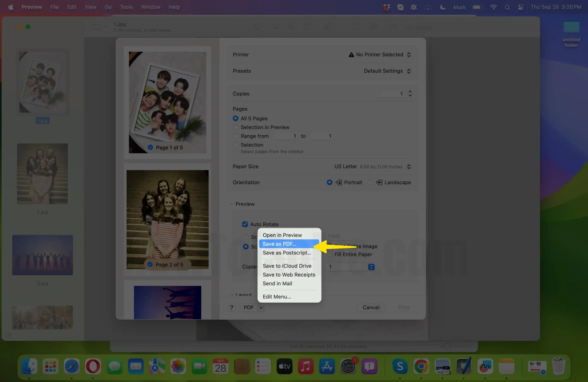Select the Markup pencil tool in Preview toolbar

point(327,27)
